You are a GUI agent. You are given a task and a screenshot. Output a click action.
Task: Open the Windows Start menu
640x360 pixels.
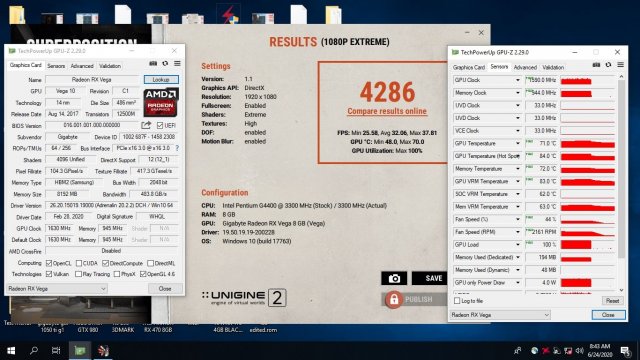point(11,351)
